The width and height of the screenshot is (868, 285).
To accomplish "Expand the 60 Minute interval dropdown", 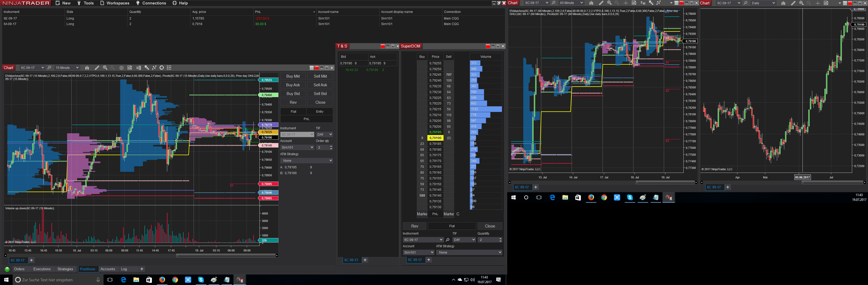I will coord(582,3).
